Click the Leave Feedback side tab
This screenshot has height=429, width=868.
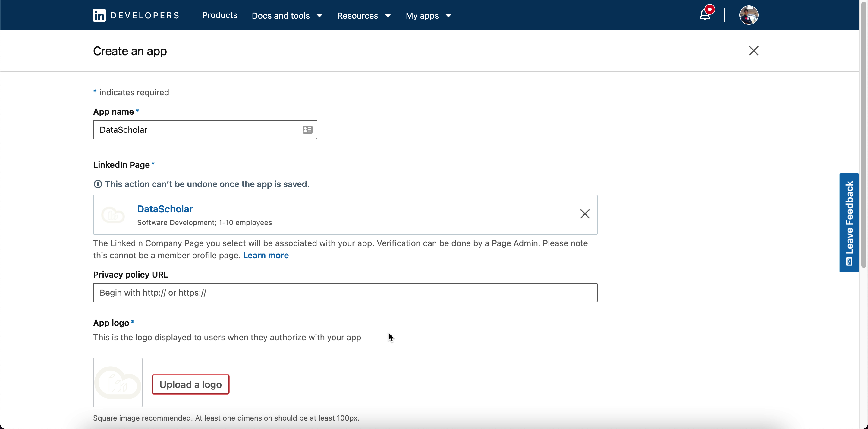point(849,223)
